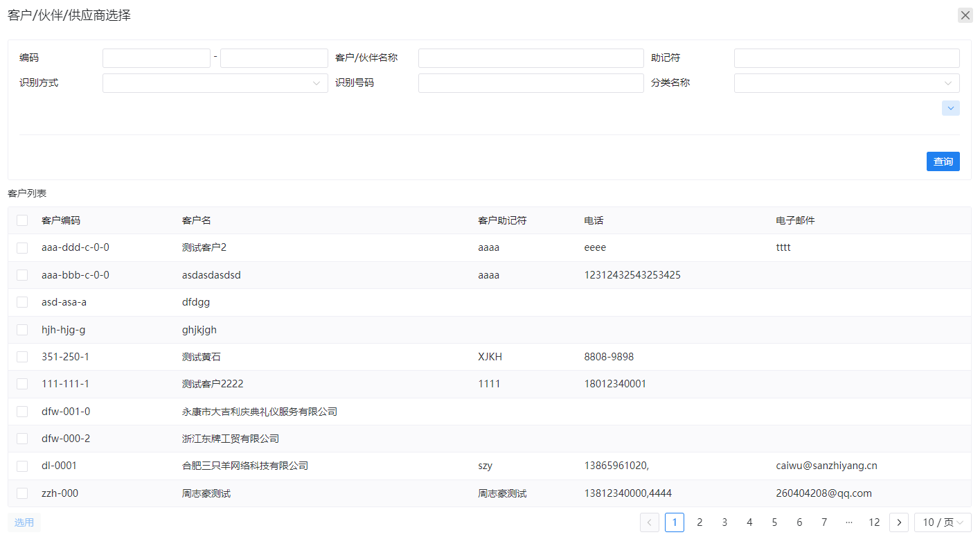
Task: Open page 5 of results
Action: coord(774,522)
